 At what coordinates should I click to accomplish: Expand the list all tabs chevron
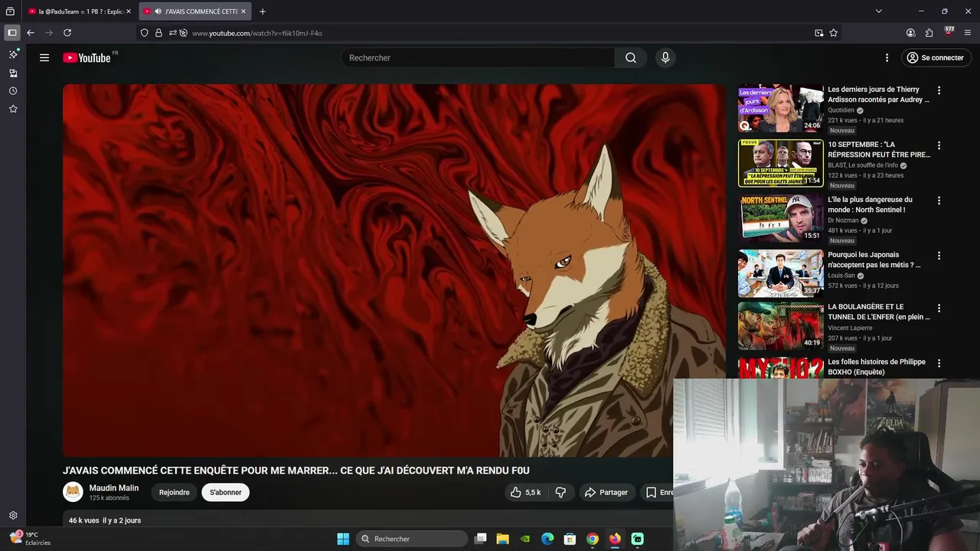879,11
